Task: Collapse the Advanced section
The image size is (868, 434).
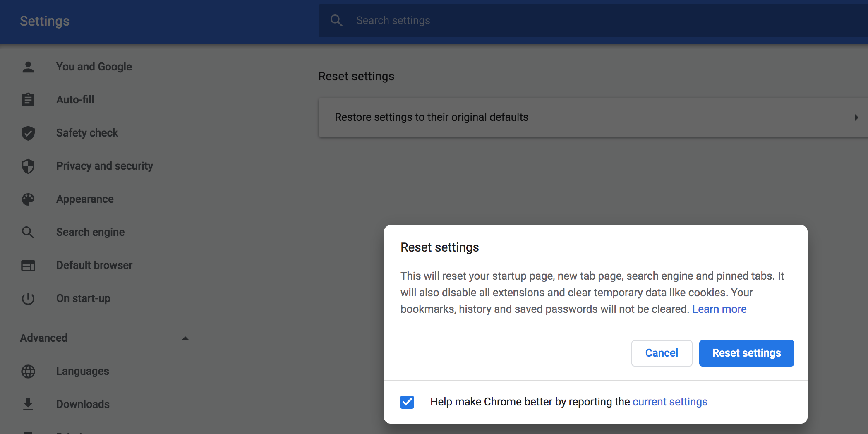Action: tap(185, 338)
